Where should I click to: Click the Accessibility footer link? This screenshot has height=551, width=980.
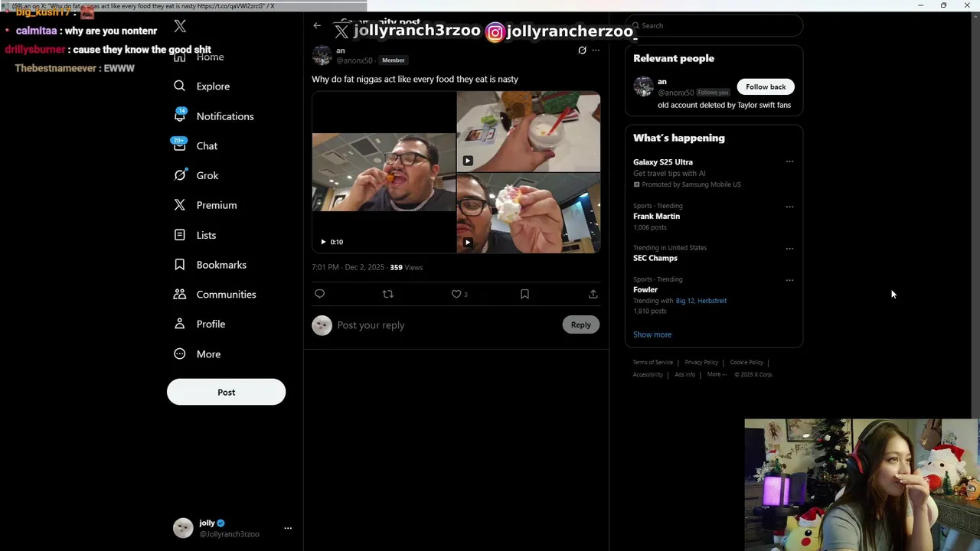point(648,375)
